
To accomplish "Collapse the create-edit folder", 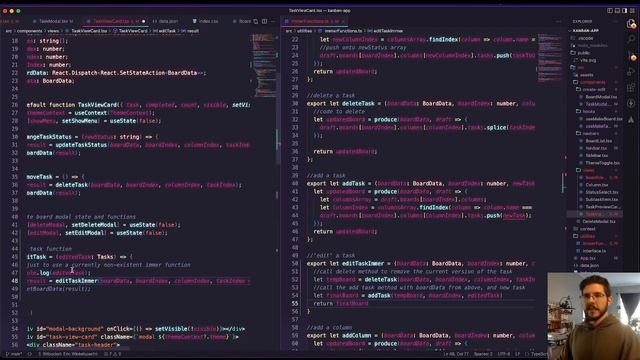I will 593,89.
